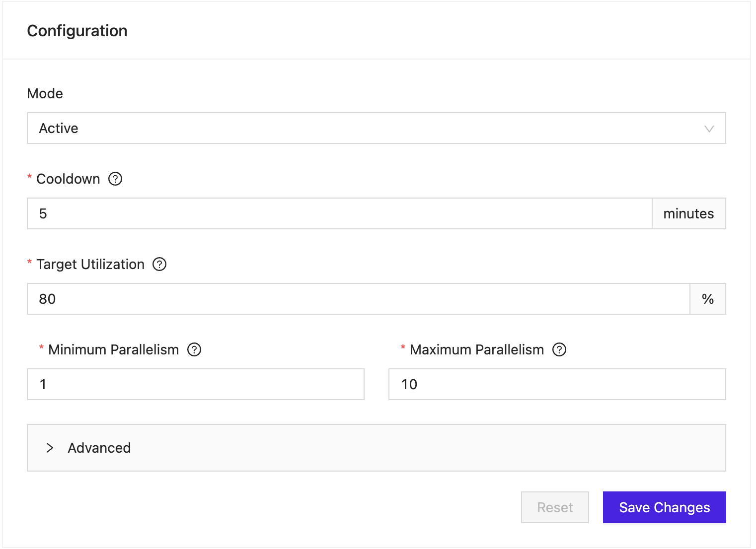Screen dimensions: 756x549
Task: Open the Mode dropdown showing Active
Action: click(377, 128)
